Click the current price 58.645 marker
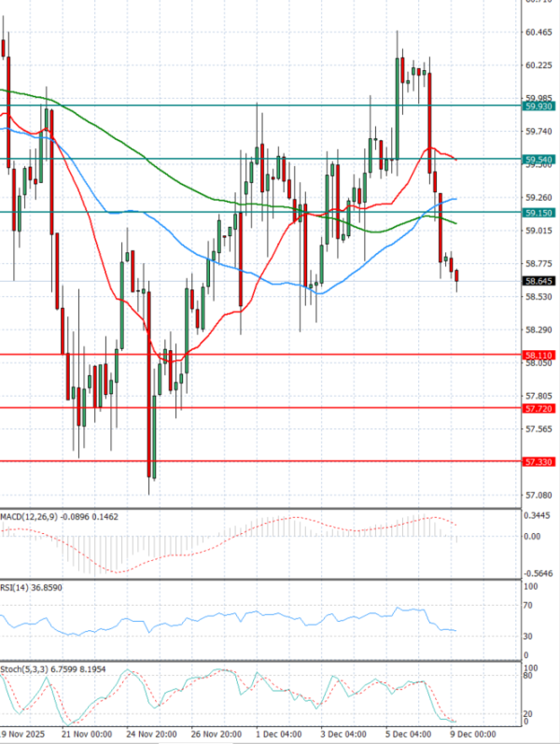Screen dimensions: 560x744 (x=537, y=280)
